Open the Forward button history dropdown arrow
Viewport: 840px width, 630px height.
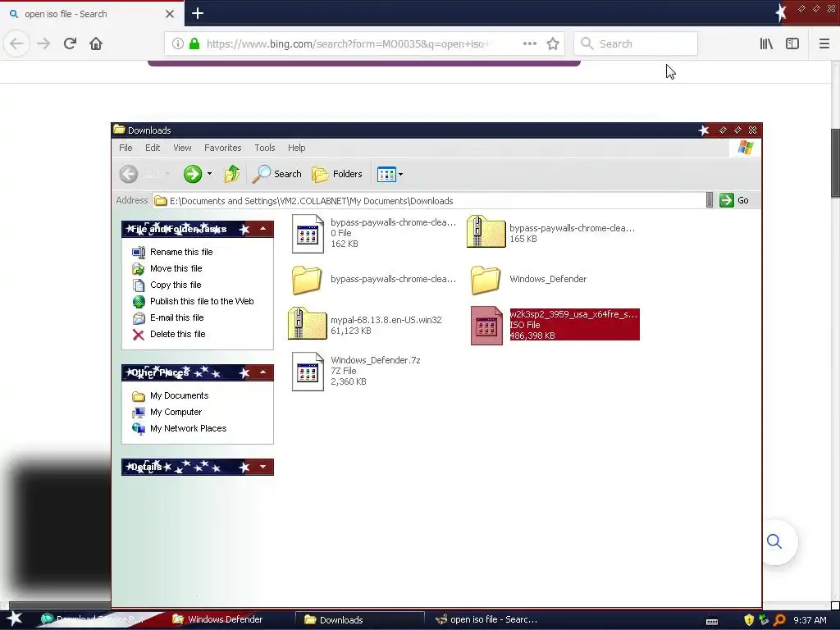(209, 174)
